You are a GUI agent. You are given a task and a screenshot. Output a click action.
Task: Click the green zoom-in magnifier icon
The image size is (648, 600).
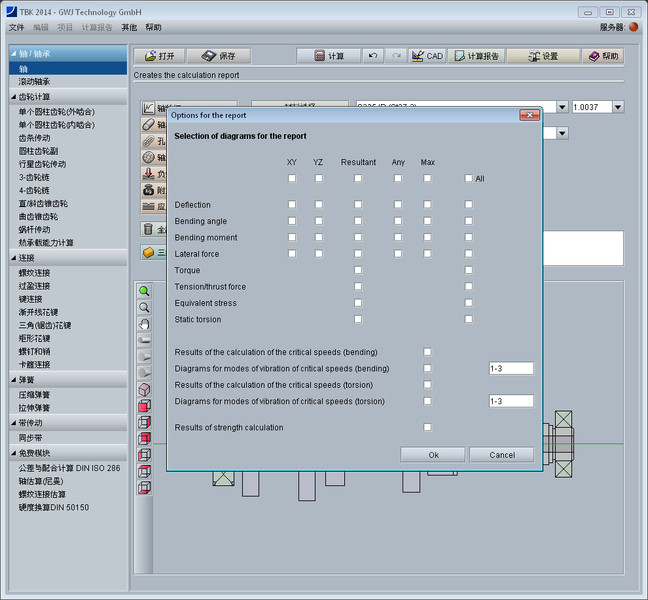click(x=144, y=291)
